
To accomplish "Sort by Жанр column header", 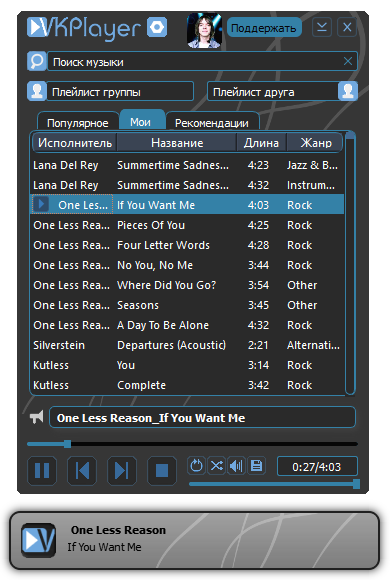I will [316, 143].
